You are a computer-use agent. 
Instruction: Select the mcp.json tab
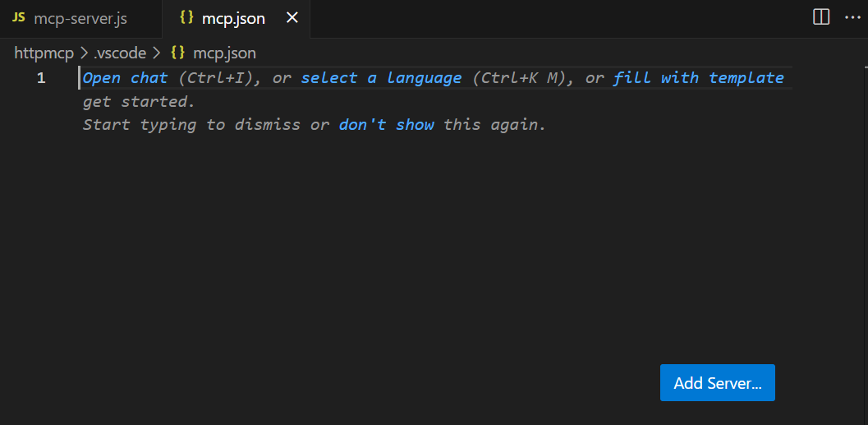click(233, 19)
